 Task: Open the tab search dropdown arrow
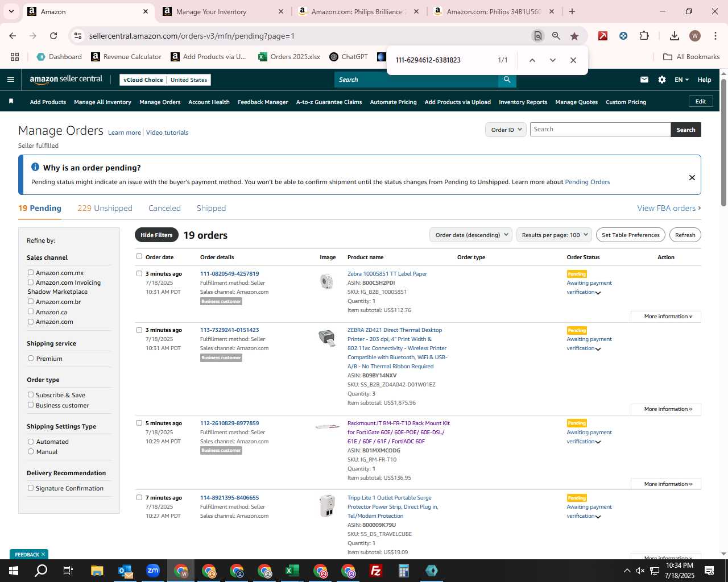point(11,11)
